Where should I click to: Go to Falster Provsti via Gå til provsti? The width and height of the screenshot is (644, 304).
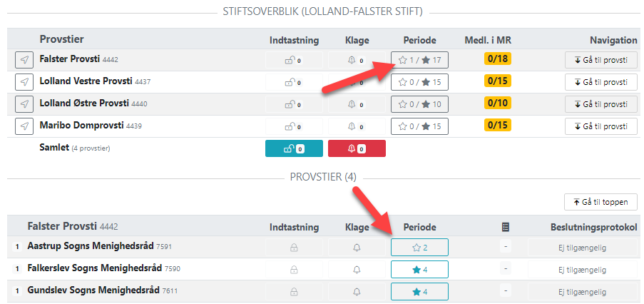[x=601, y=60]
